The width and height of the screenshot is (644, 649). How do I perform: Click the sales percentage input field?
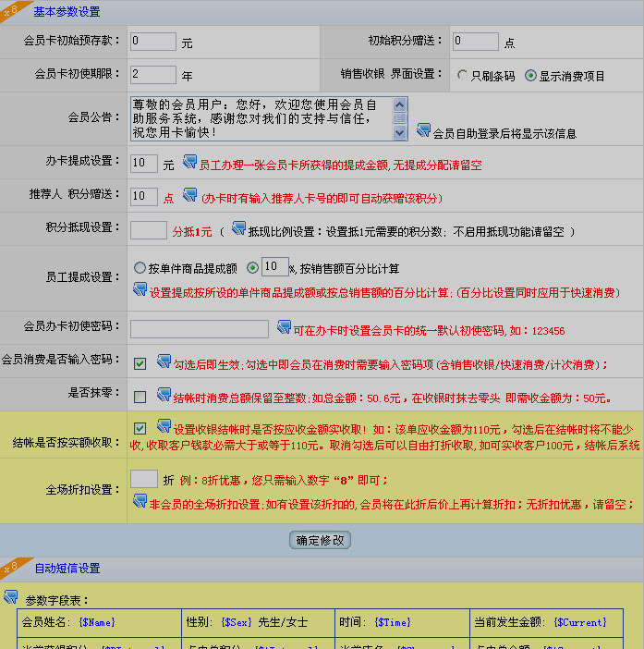(275, 267)
